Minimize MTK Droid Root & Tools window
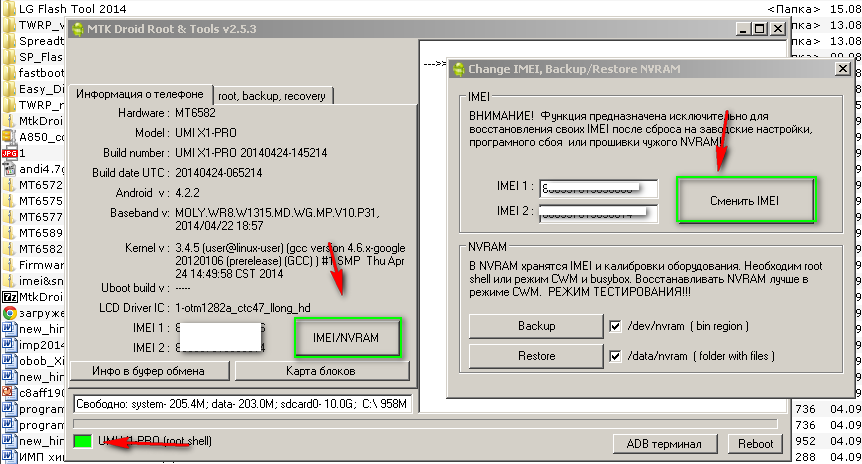Viewport: 862px width, 464px height. pos(743,29)
